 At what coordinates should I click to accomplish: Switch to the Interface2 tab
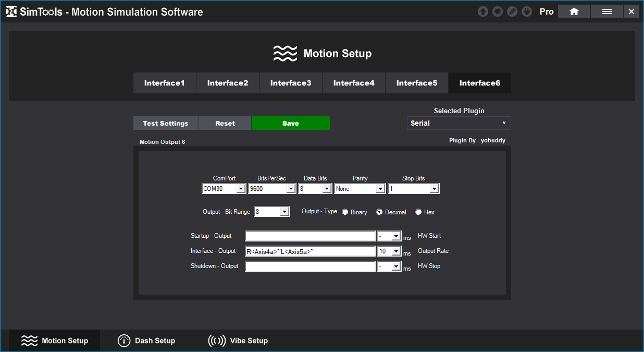[x=228, y=83]
